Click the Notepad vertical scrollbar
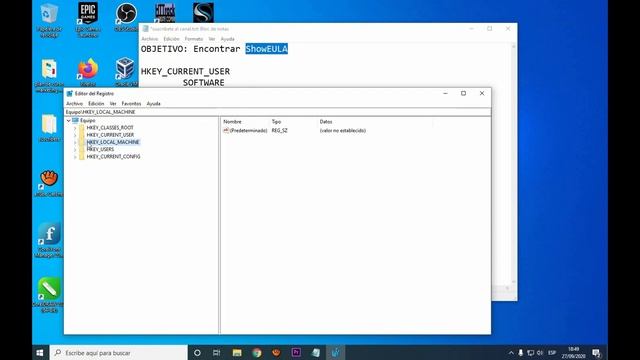Screen dimensions: 640x360 coord(513,164)
